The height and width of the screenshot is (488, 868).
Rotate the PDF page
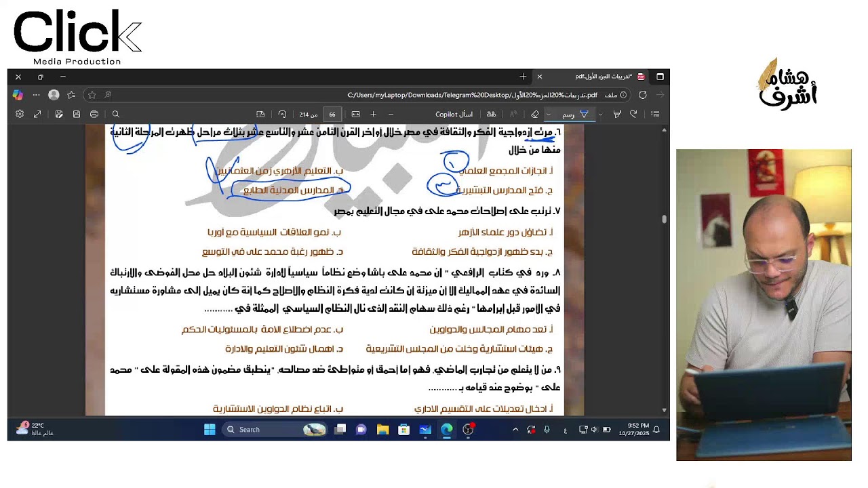pos(282,114)
